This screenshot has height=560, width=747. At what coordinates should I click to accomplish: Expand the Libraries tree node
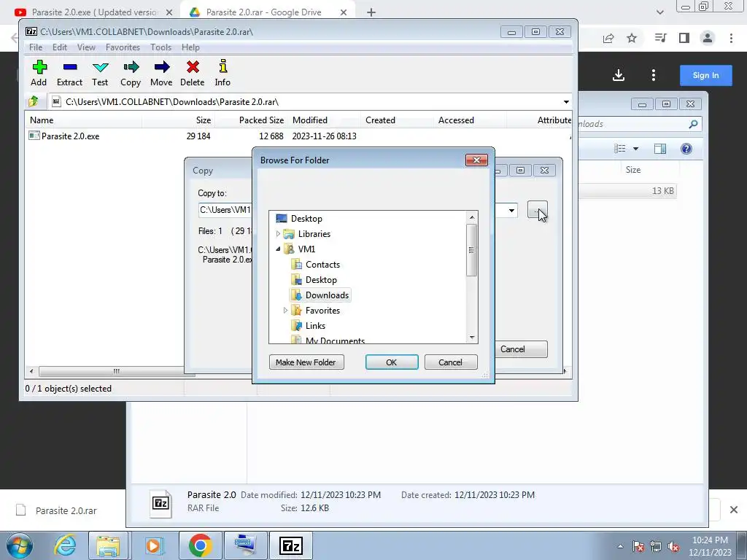point(278,234)
